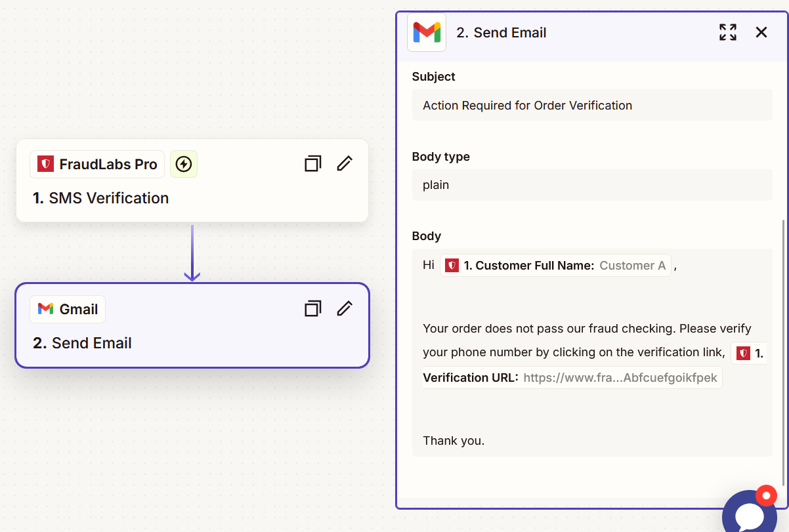The image size is (789, 532).
Task: Select the Customer Full Name data pill
Action: (555, 265)
